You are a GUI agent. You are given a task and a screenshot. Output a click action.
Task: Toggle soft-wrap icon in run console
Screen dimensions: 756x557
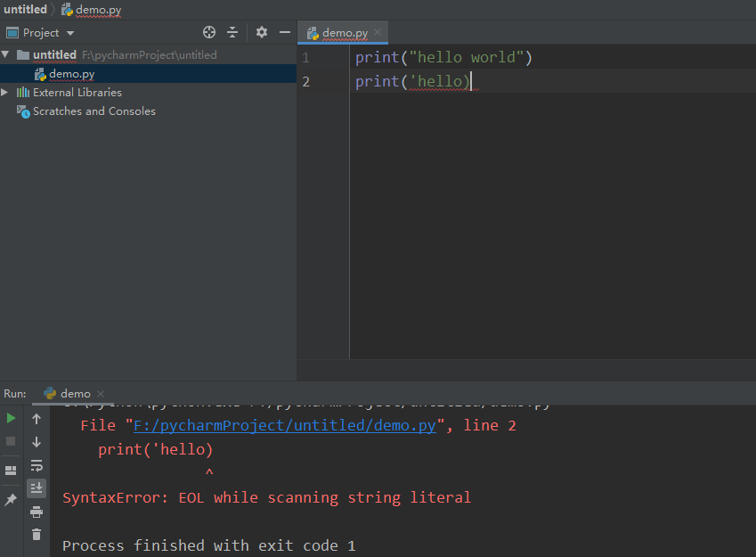pos(37,465)
